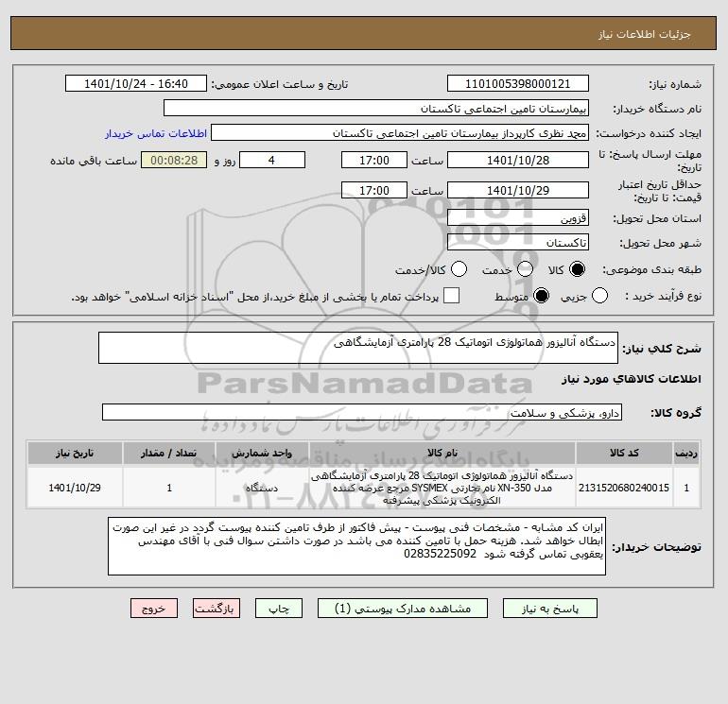This screenshot has height=704, width=728.
Task: Click the delivery city field تاکستان
Action: point(518,242)
